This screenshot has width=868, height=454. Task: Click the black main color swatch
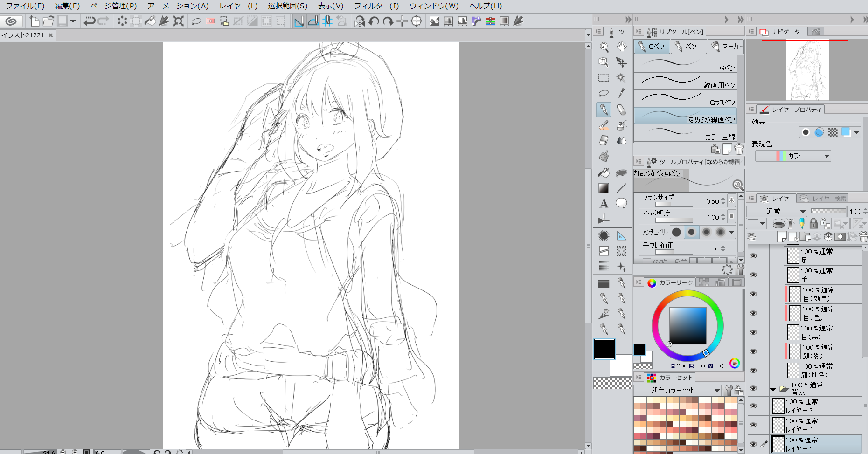604,349
